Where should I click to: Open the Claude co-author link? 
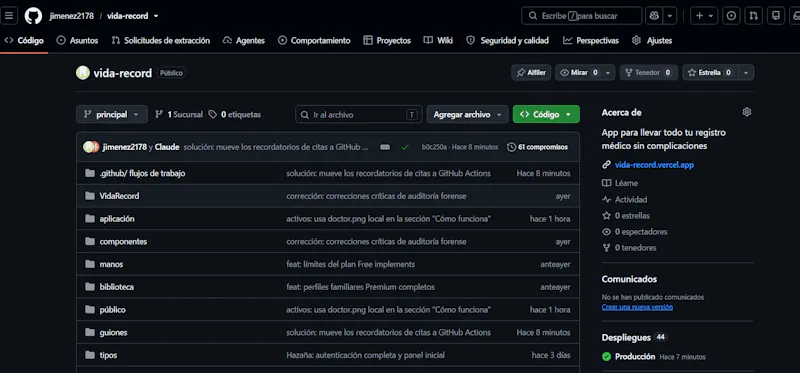[167, 147]
